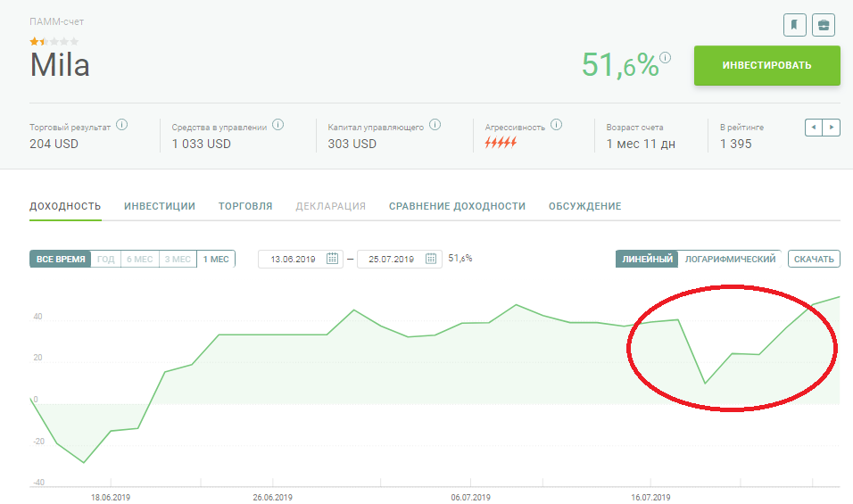
Task: Switch to the ТОРГОВЛЯ tab
Action: click(x=245, y=206)
